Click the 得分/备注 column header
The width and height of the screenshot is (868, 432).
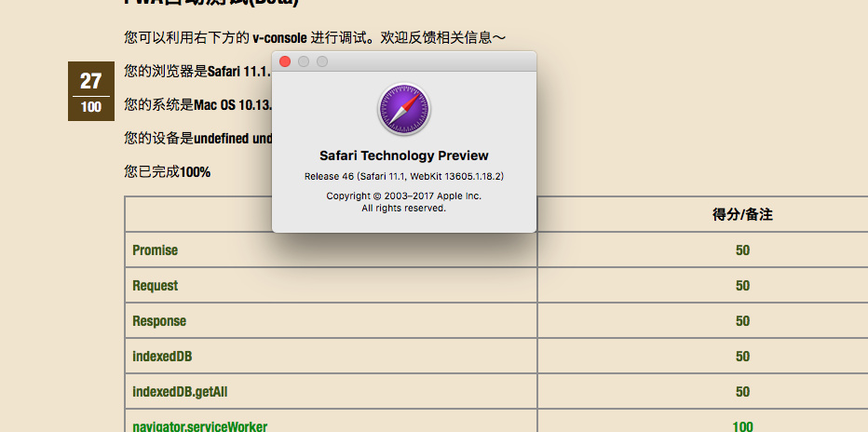click(x=742, y=215)
